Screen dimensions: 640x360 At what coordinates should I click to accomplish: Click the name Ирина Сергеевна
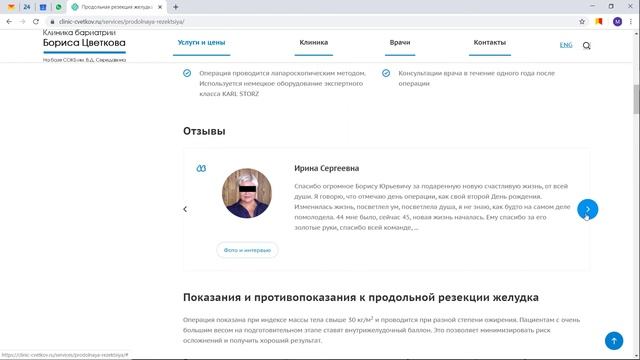pos(327,168)
